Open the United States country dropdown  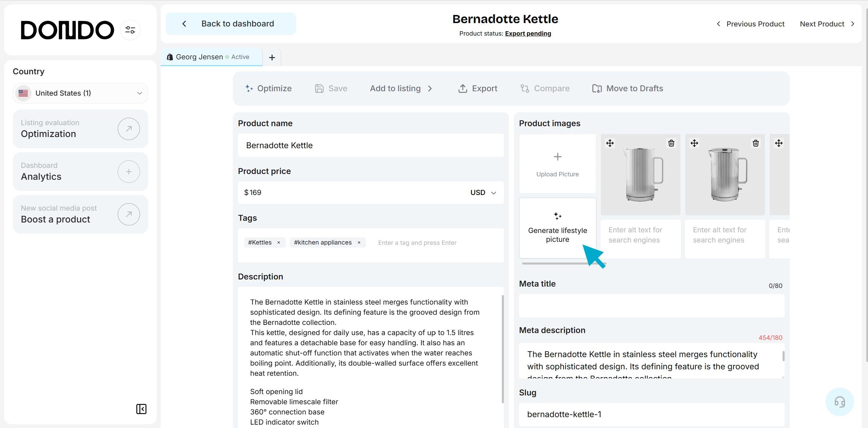coord(80,93)
